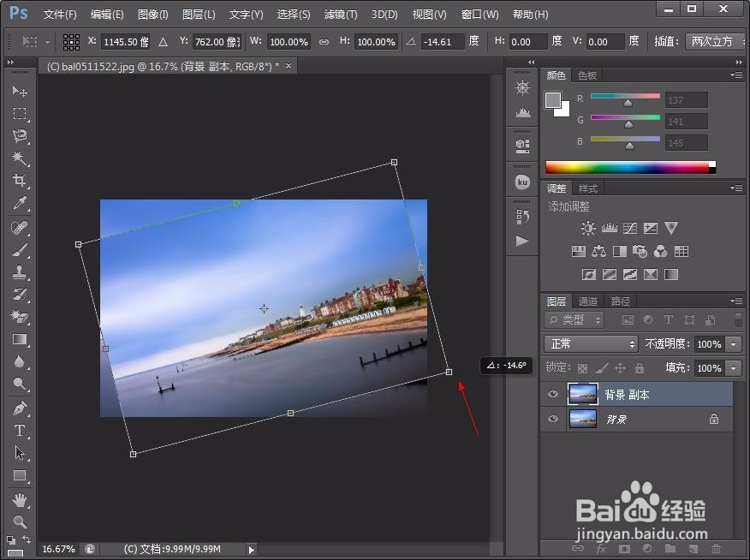The height and width of the screenshot is (560, 750).
Task: Select the Brush tool
Action: [x=20, y=250]
